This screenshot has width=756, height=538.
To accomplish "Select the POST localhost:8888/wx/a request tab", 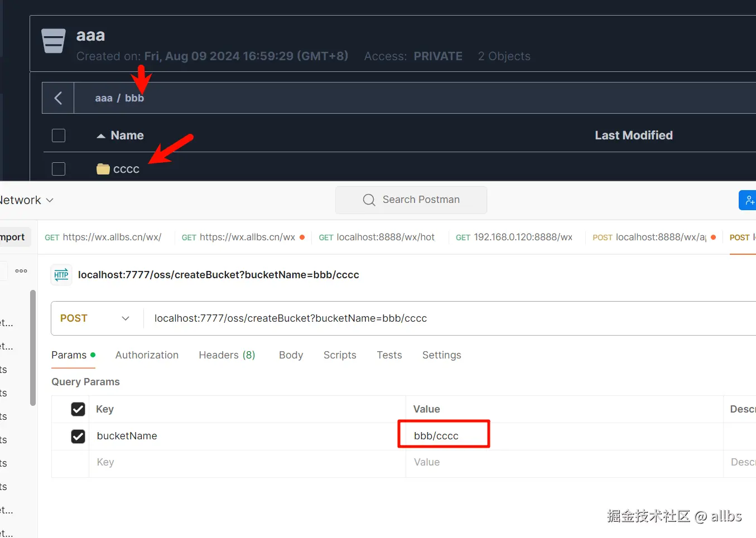I will click(x=654, y=237).
